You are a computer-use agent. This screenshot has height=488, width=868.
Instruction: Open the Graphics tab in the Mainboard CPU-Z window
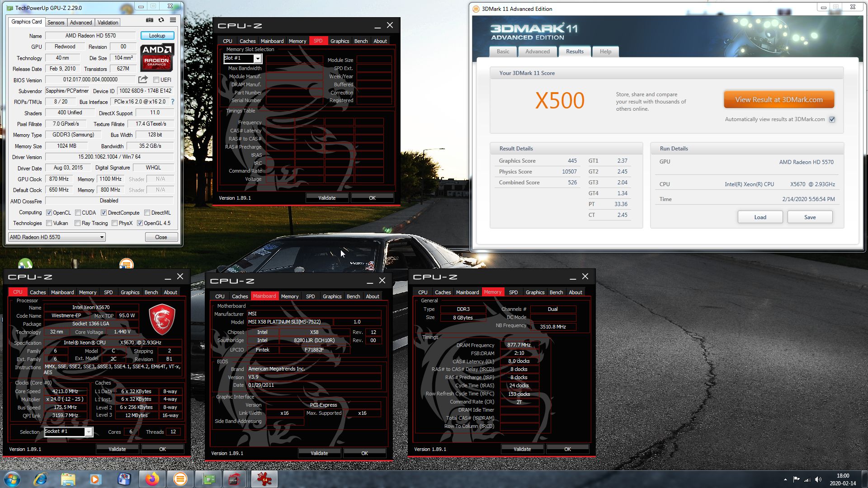click(x=332, y=296)
